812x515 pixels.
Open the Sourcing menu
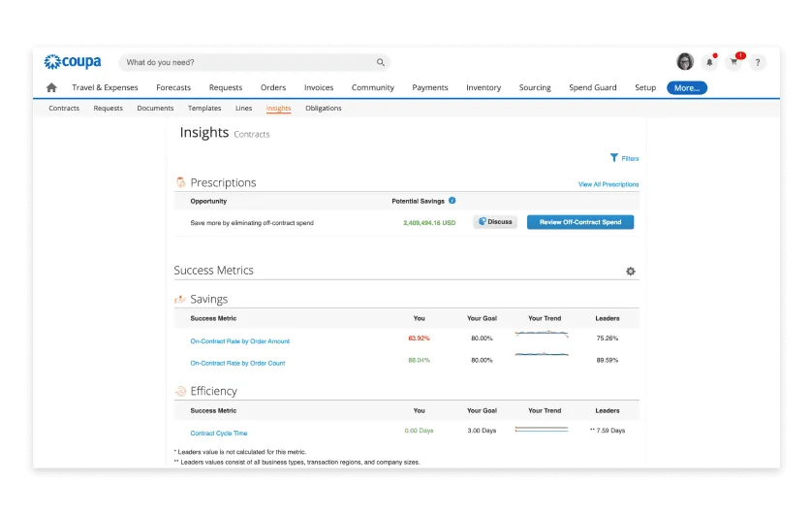click(x=535, y=88)
